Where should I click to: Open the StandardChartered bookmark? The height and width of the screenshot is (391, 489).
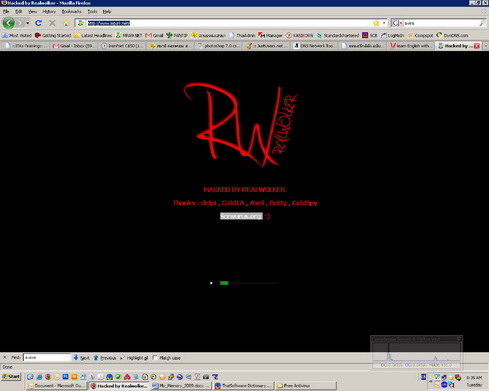click(x=338, y=35)
